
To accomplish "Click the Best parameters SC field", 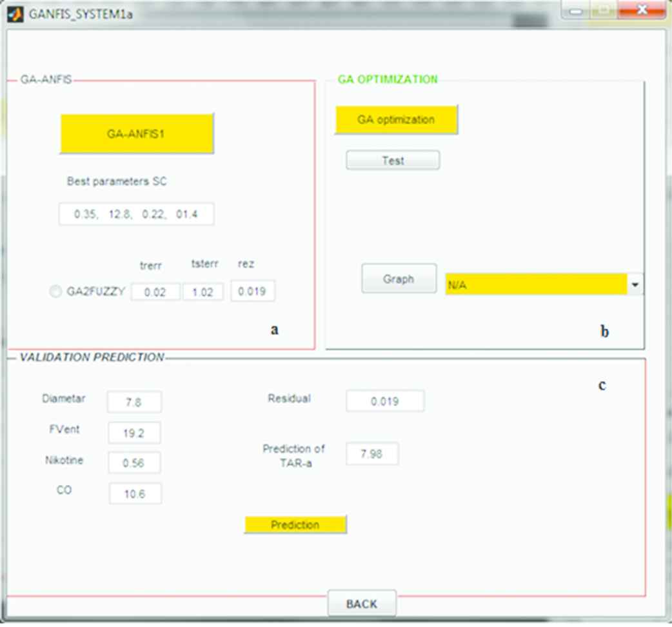I will [x=136, y=214].
